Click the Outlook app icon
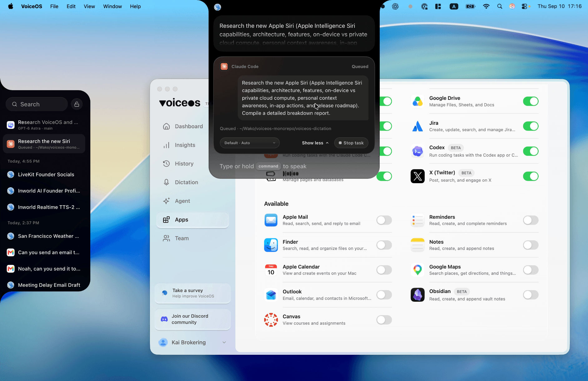 271,295
